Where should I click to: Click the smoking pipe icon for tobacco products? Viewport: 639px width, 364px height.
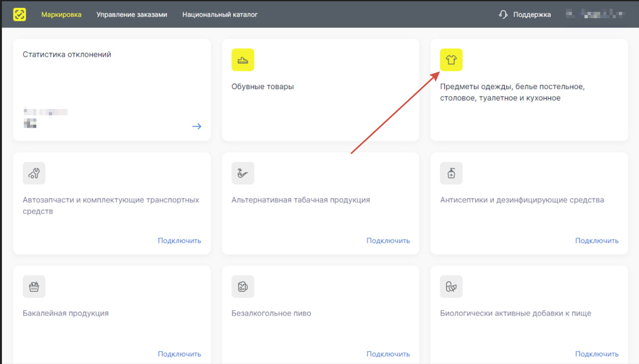point(243,173)
